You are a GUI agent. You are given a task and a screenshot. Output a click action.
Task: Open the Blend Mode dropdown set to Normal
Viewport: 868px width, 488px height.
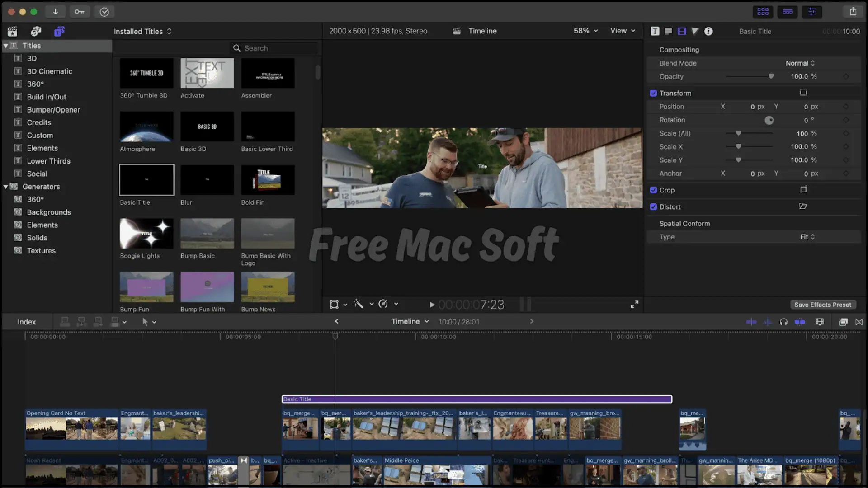pos(799,63)
